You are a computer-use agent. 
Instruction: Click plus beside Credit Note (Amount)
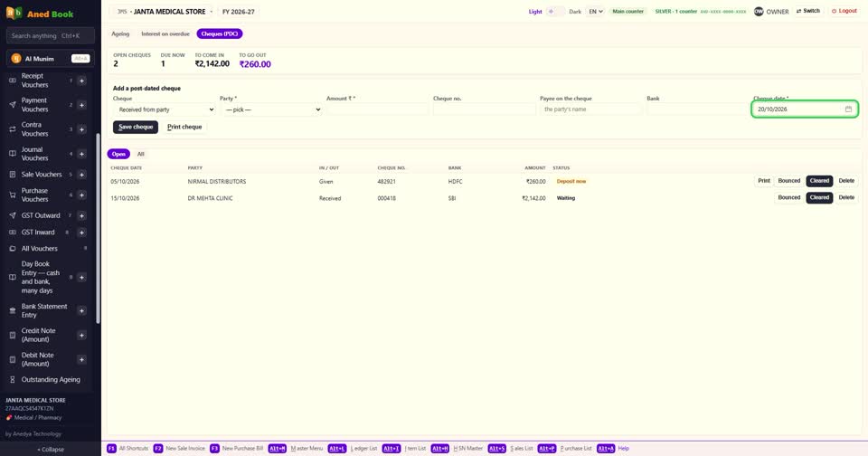point(82,335)
